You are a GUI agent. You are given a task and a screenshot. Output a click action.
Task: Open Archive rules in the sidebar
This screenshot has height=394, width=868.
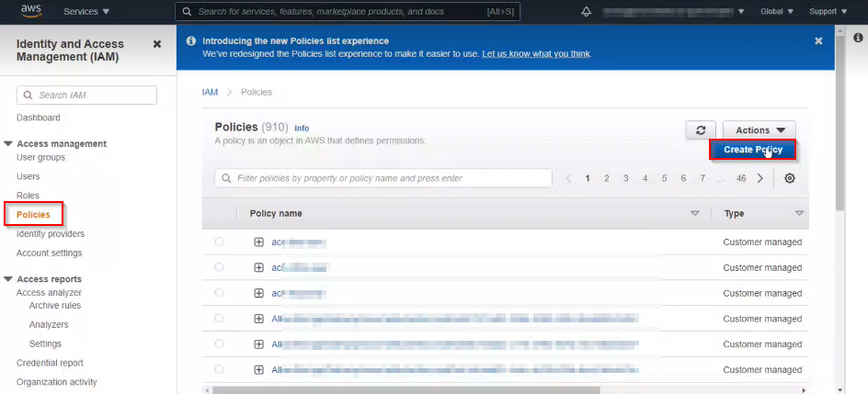(x=55, y=306)
